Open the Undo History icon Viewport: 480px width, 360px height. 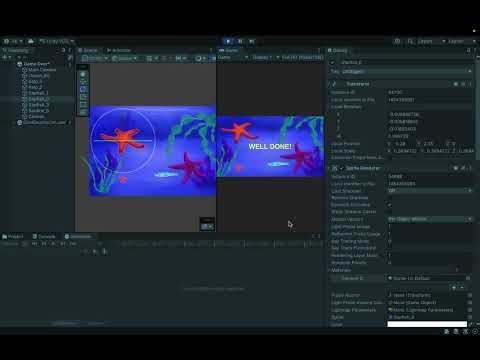397,41
